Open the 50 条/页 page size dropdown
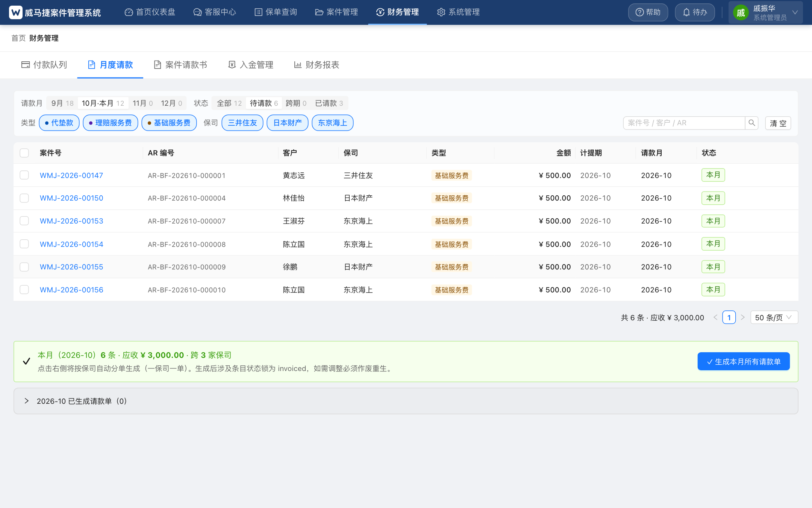The width and height of the screenshot is (812, 508). (774, 317)
